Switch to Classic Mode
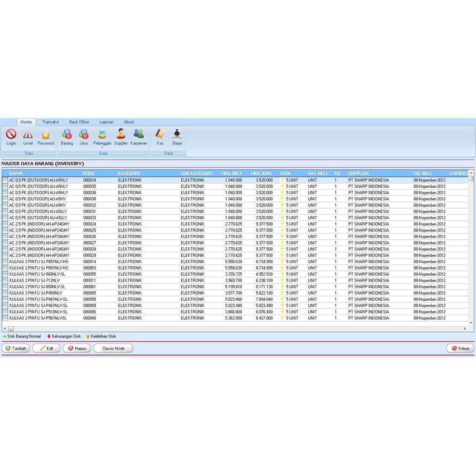This screenshot has width=476, height=476. (x=113, y=348)
